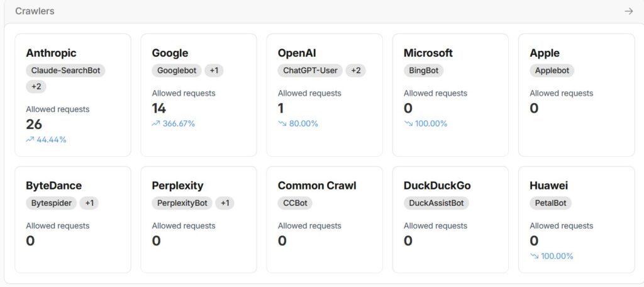Screen dimensions: 644x287
Task: Select the Applebot tag
Action: [x=552, y=70]
